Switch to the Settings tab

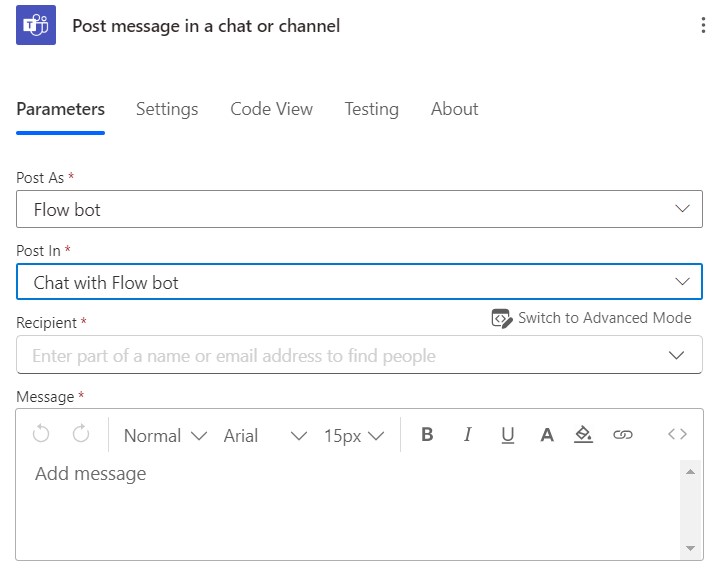pyautogui.click(x=167, y=109)
